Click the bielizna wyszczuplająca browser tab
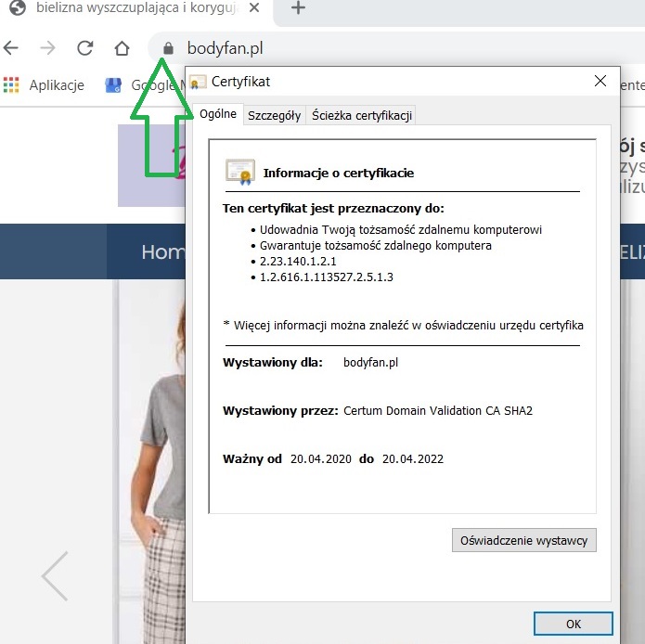The width and height of the screenshot is (645, 644). coord(135,8)
